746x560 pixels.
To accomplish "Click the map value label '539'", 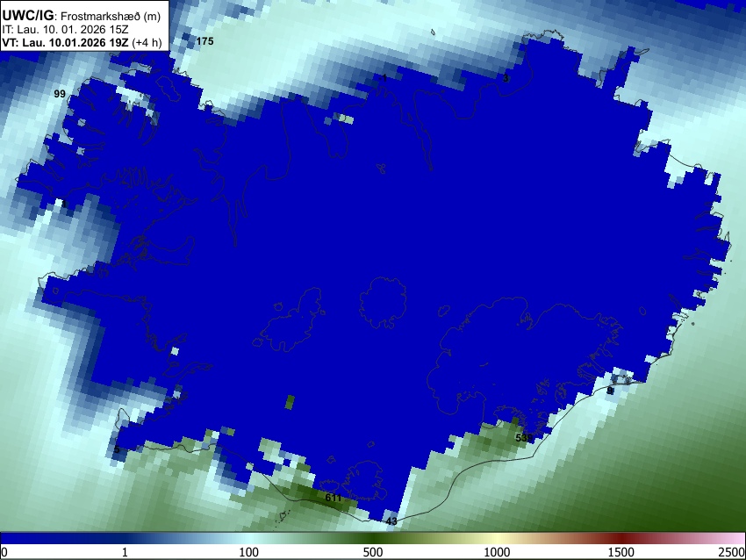I will [524, 437].
